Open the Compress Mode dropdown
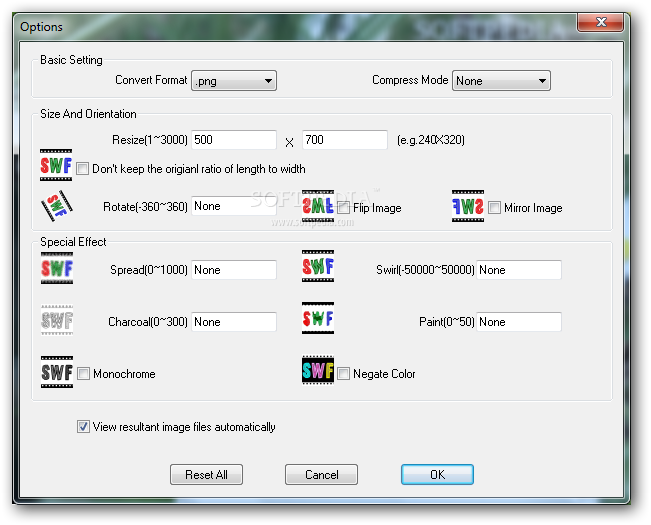The height and width of the screenshot is (525, 651). coord(501,81)
